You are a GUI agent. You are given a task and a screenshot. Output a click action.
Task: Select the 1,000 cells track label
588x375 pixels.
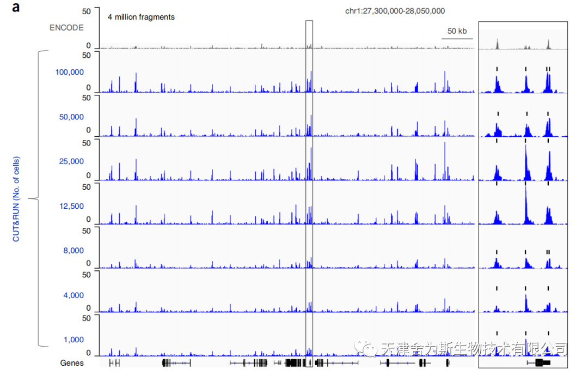click(x=73, y=340)
